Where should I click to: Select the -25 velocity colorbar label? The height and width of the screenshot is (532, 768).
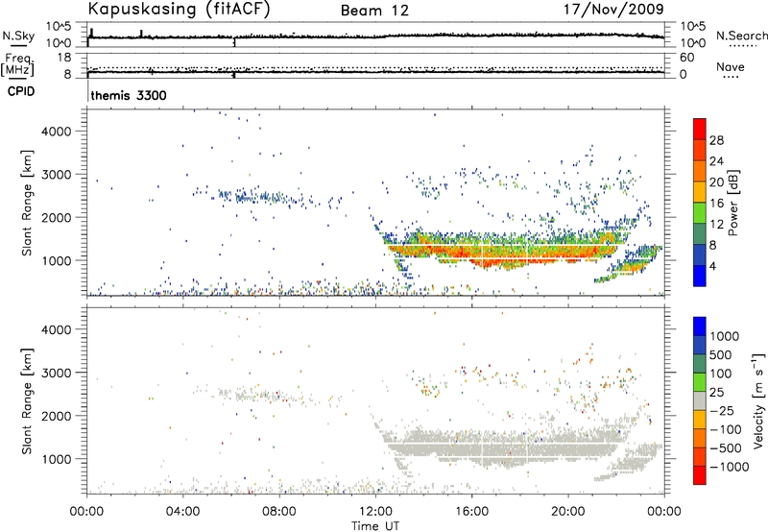[x=722, y=411]
